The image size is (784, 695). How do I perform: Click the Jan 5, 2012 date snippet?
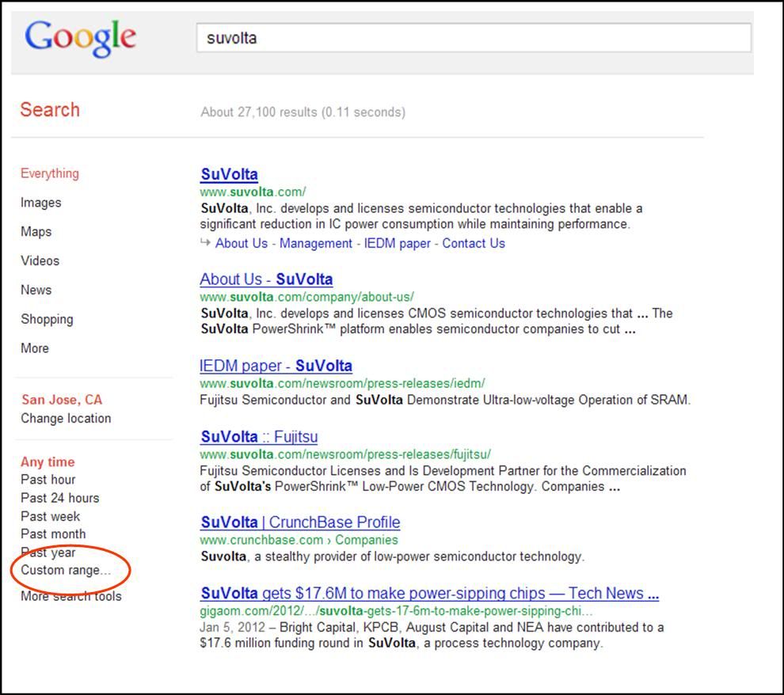tap(233, 627)
